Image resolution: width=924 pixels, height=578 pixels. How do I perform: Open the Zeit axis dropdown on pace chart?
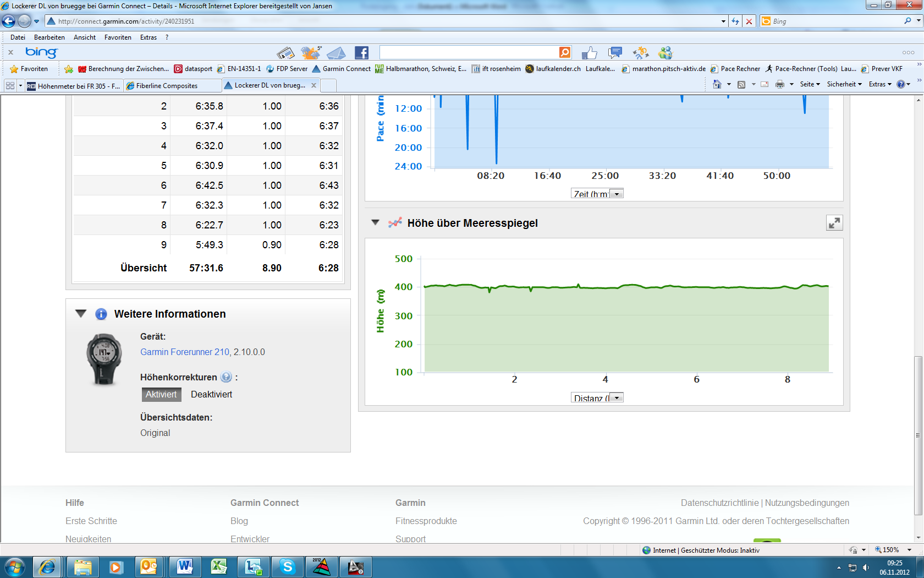617,194
